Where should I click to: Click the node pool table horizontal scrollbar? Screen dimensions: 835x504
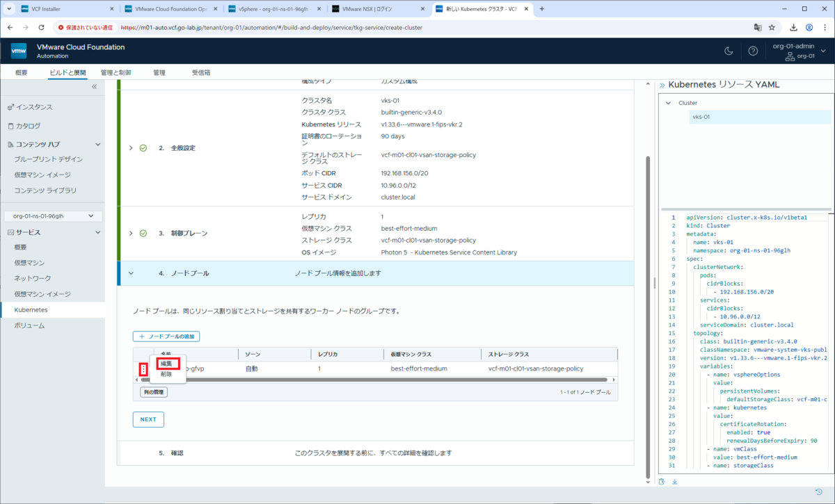[x=376, y=380]
